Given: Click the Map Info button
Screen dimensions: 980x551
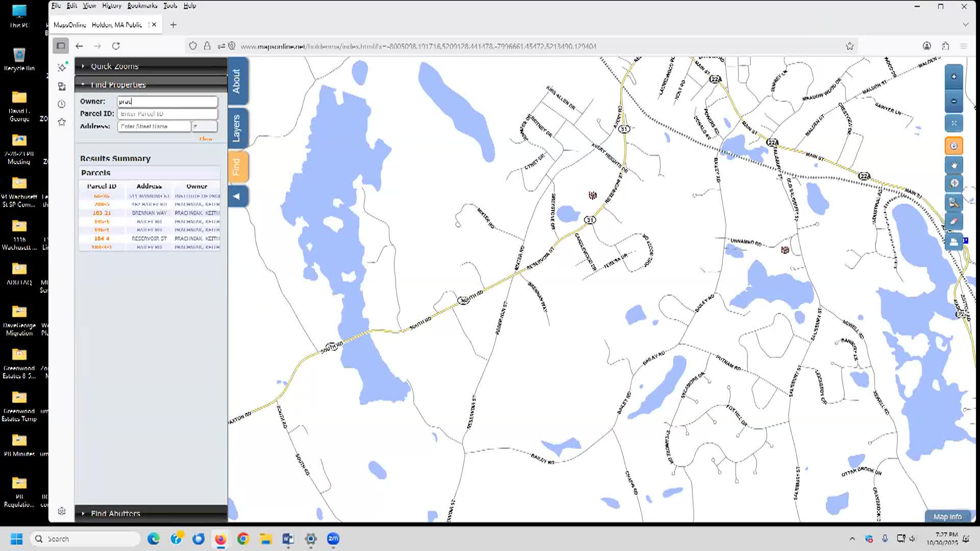Looking at the screenshot, I should pos(947,517).
